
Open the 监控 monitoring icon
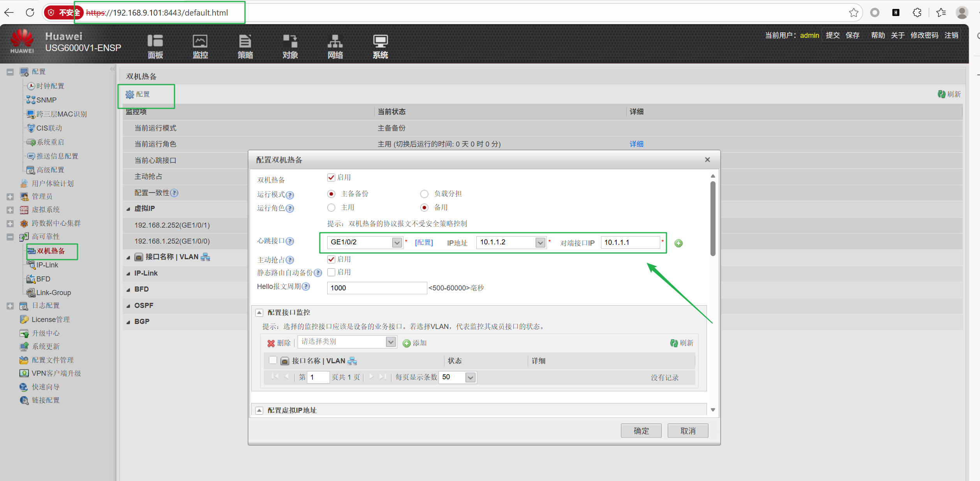pyautogui.click(x=200, y=41)
